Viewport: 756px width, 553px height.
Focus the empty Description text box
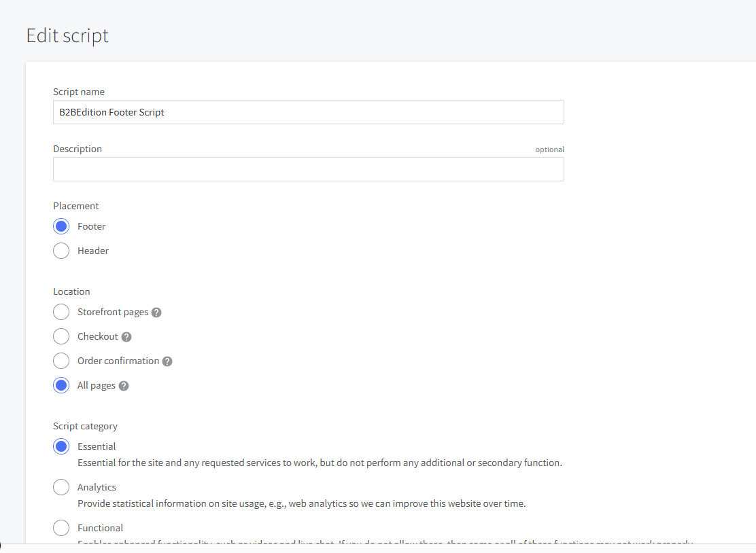click(308, 169)
